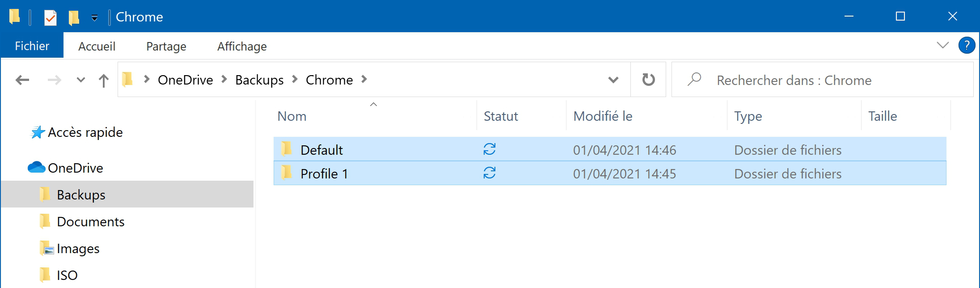Click the Profile 1 folder icon
Image resolution: width=980 pixels, height=288 pixels.
coord(286,172)
